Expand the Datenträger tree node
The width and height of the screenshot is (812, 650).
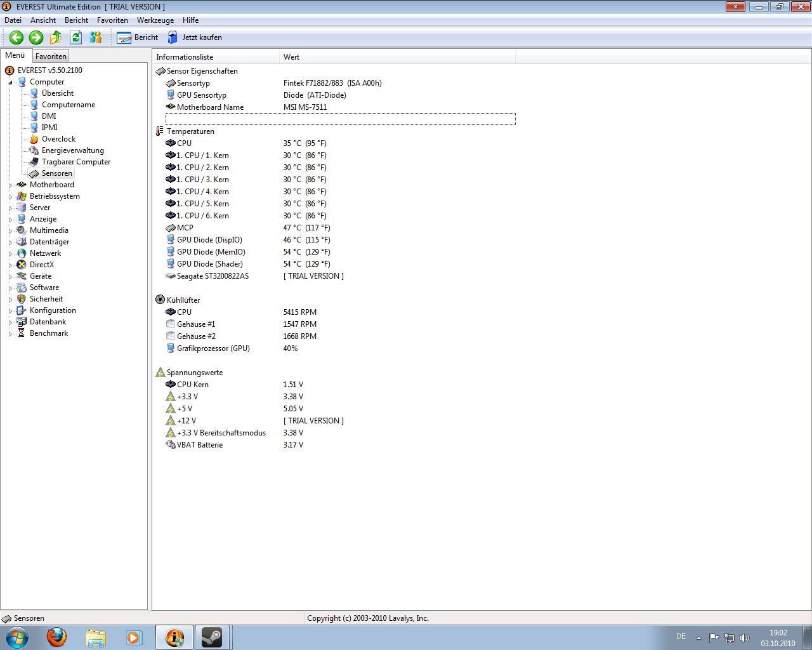10,242
